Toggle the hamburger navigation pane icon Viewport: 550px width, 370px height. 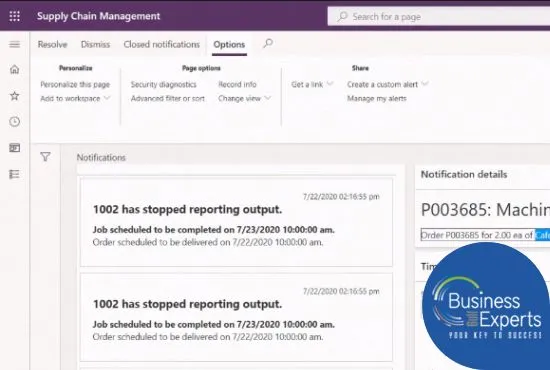point(14,44)
